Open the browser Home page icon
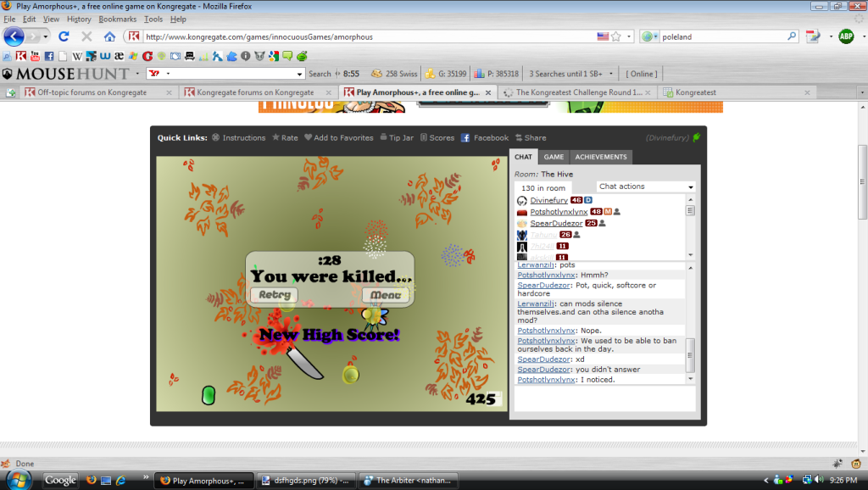Image resolution: width=868 pixels, height=490 pixels. coord(109,36)
